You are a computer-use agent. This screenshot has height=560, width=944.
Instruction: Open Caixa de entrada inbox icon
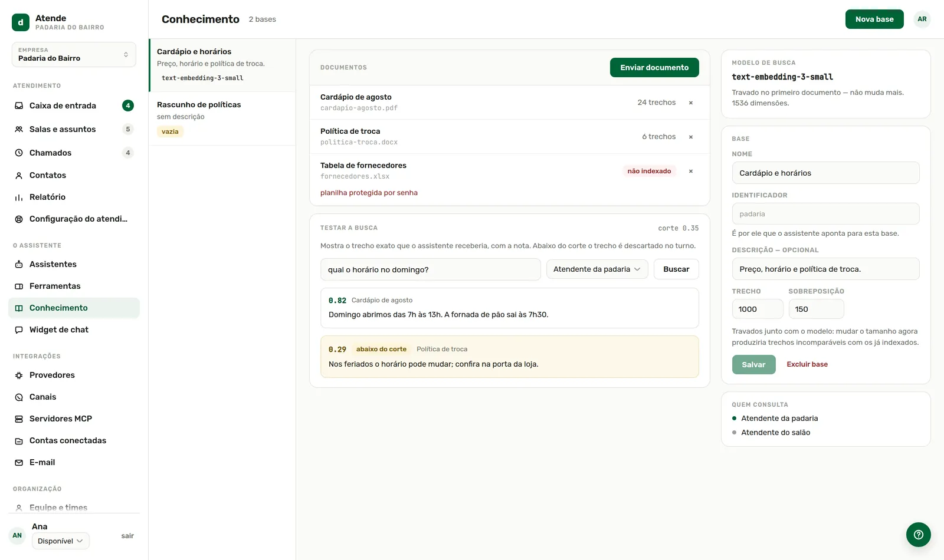pos(19,106)
